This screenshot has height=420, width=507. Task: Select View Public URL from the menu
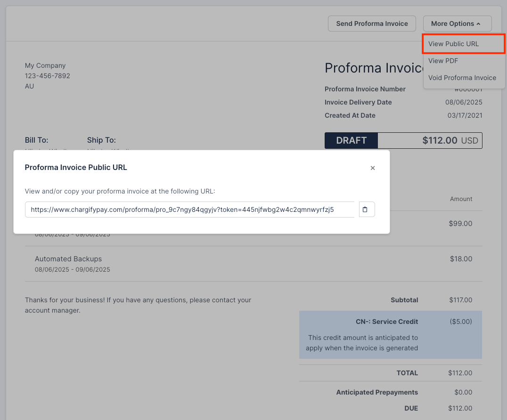[x=453, y=44]
